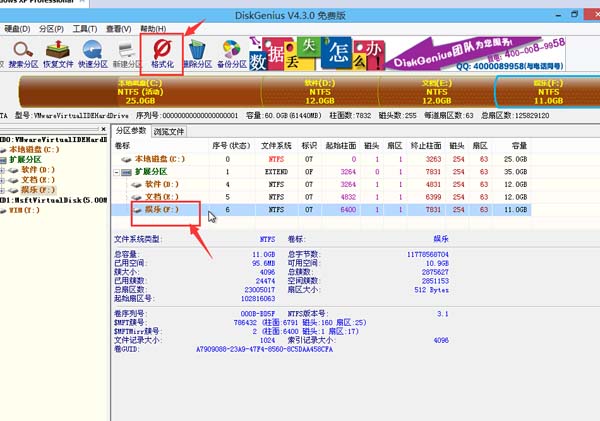Click the 文件系统 column header
The width and height of the screenshot is (600, 421).
coord(276,145)
